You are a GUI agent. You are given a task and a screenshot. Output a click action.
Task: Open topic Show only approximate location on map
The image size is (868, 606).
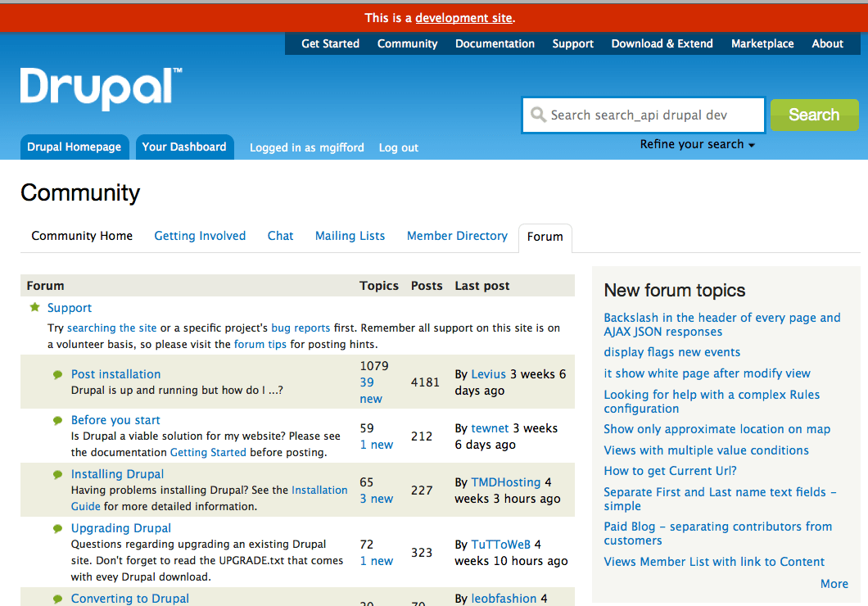(717, 429)
